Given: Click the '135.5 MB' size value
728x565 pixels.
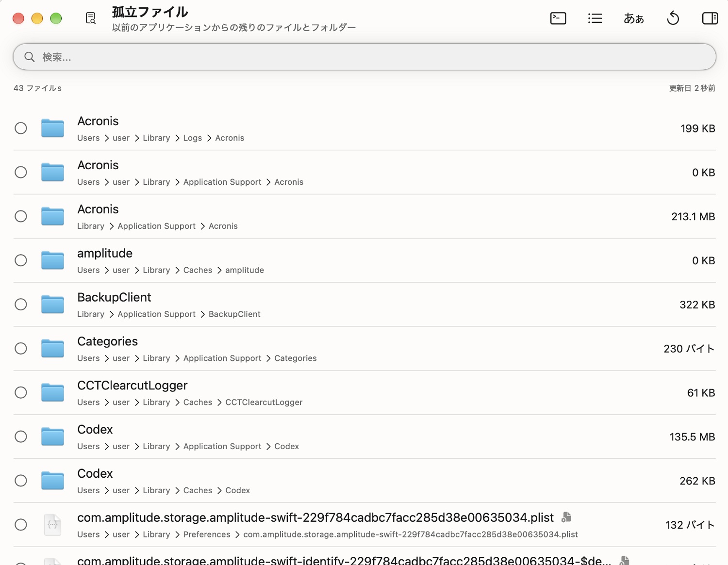Looking at the screenshot, I should [x=693, y=437].
